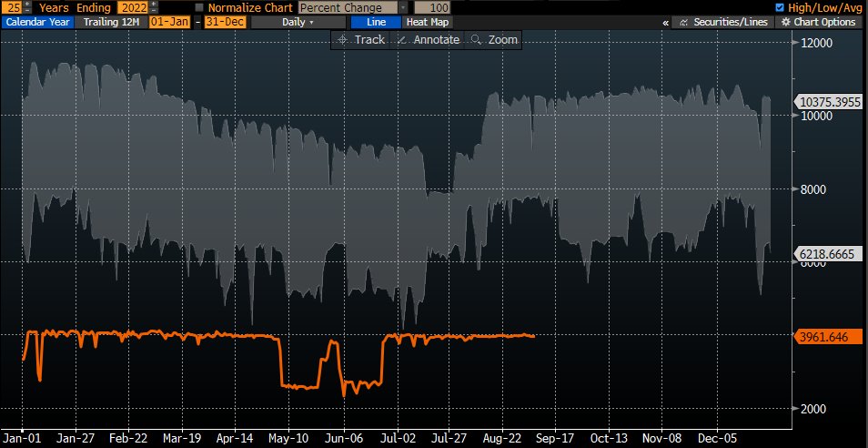Adjust the years count stepper

[x=28, y=7]
